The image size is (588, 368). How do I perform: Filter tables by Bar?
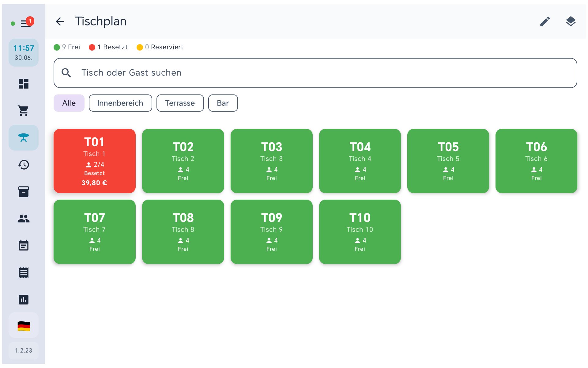pyautogui.click(x=223, y=103)
